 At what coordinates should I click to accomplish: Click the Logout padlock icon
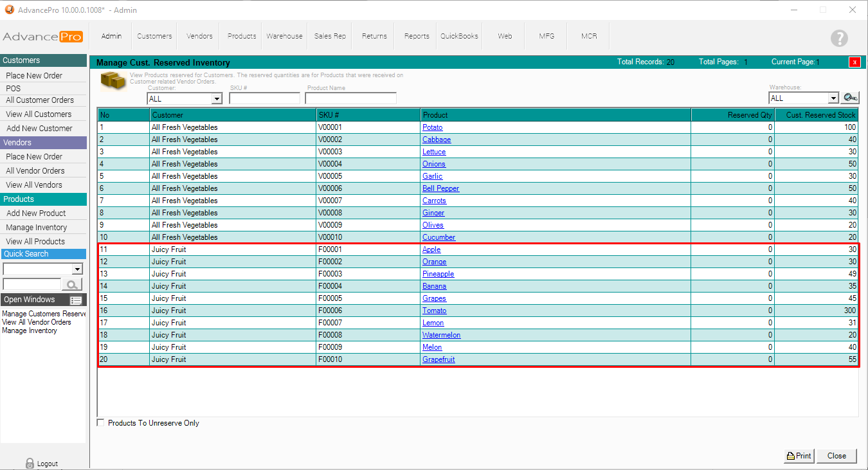pos(30,463)
